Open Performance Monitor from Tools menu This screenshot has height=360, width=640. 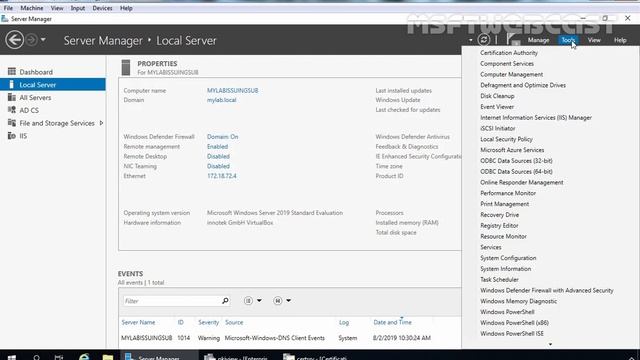(x=508, y=193)
